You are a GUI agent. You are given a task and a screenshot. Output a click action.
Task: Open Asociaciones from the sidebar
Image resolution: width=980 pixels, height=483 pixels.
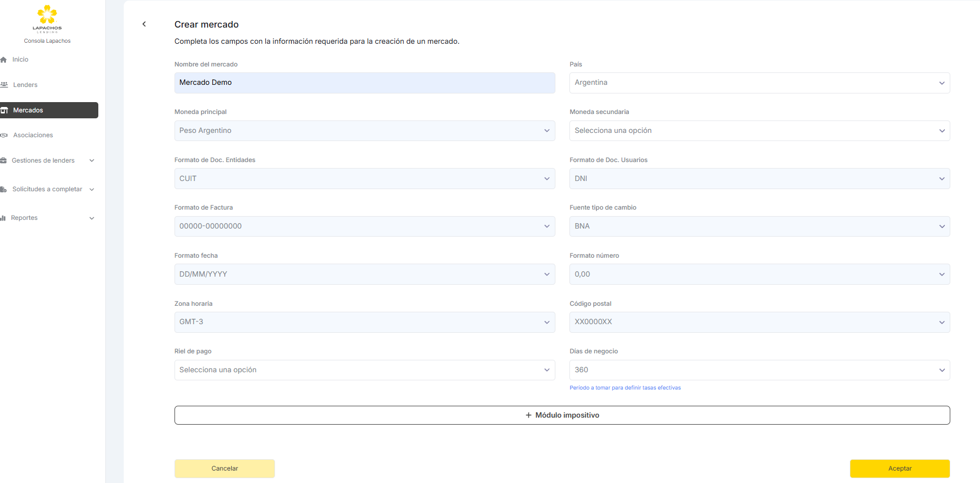pyautogui.click(x=33, y=135)
